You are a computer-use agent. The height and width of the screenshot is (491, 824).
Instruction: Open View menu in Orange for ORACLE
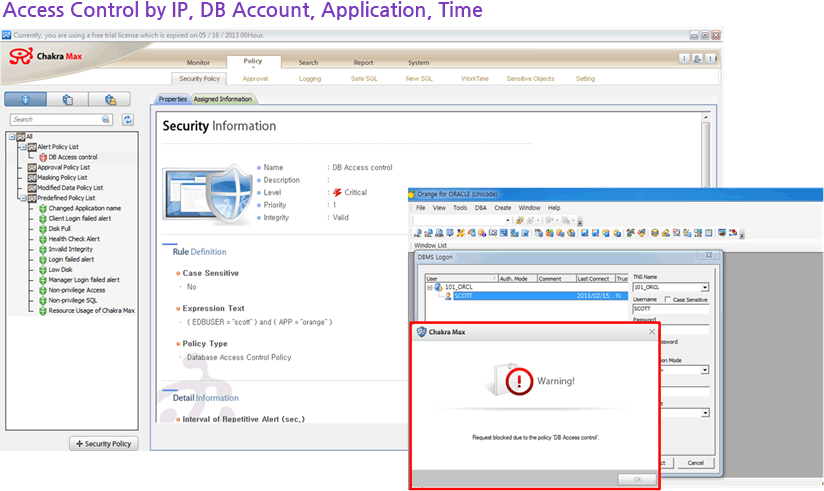point(439,208)
